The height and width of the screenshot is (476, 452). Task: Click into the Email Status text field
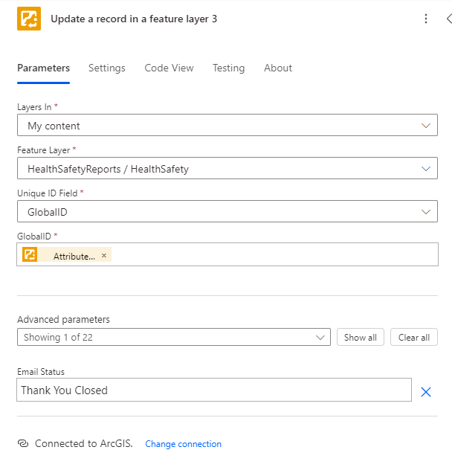(213, 390)
